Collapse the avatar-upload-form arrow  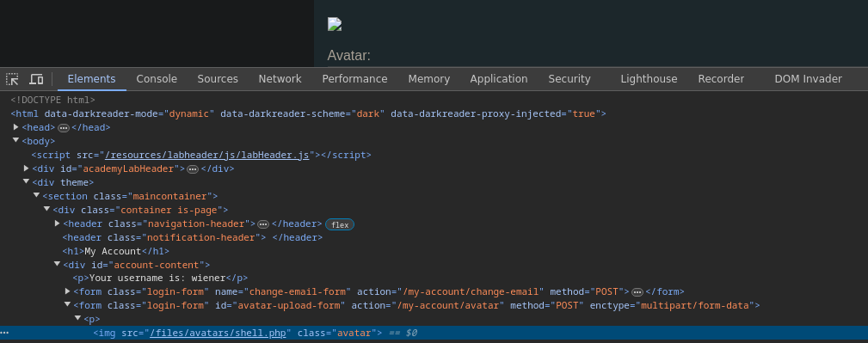click(68, 304)
